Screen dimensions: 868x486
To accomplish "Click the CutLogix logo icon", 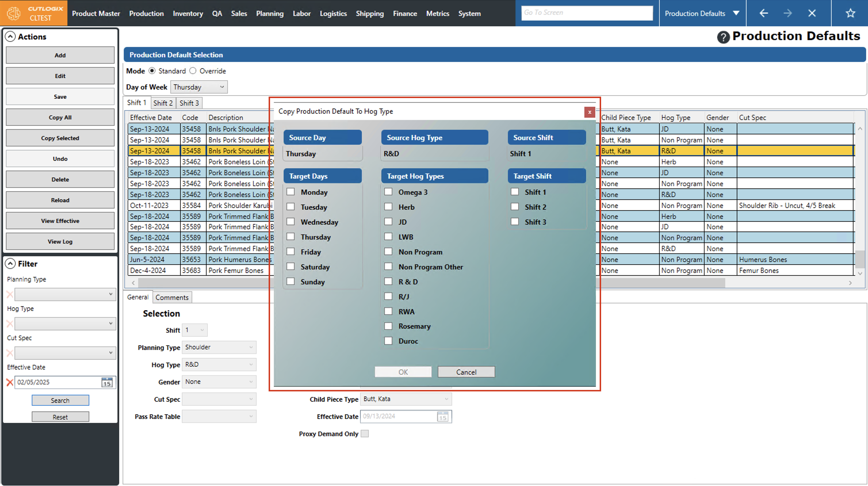I will tap(14, 13).
